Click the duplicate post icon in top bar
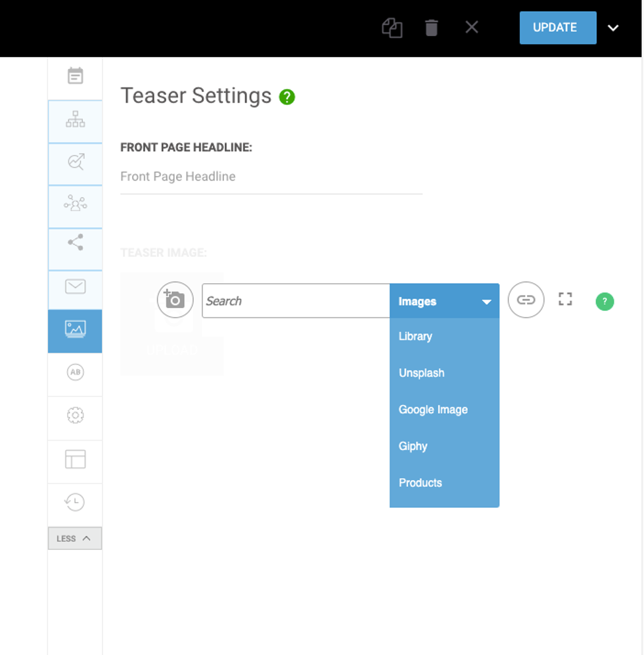This screenshot has height=655, width=644. pyautogui.click(x=392, y=28)
